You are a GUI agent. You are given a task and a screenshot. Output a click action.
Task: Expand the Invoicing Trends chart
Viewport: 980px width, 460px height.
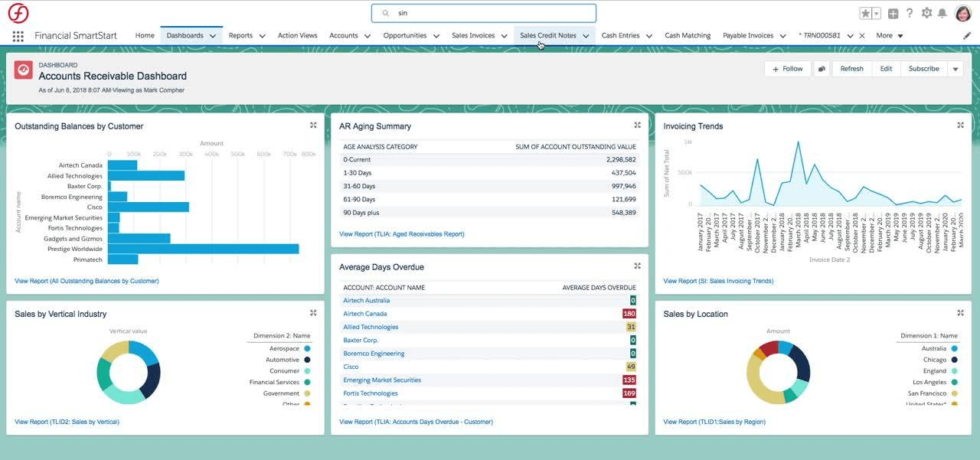click(x=960, y=126)
